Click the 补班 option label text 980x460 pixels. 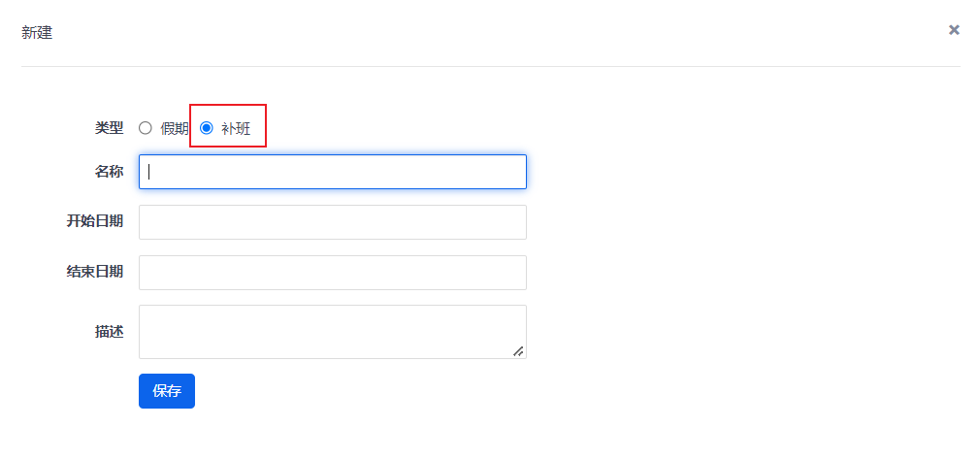(236, 128)
